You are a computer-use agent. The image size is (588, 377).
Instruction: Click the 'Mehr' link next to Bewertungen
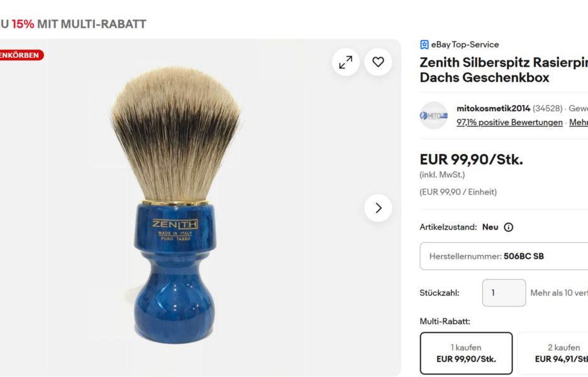(x=578, y=122)
